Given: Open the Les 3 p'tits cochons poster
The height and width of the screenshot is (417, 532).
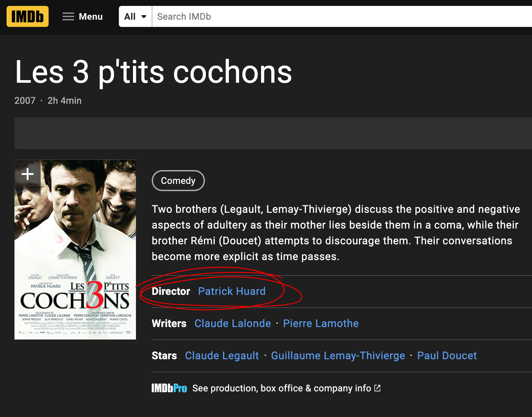Looking at the screenshot, I should (x=75, y=250).
